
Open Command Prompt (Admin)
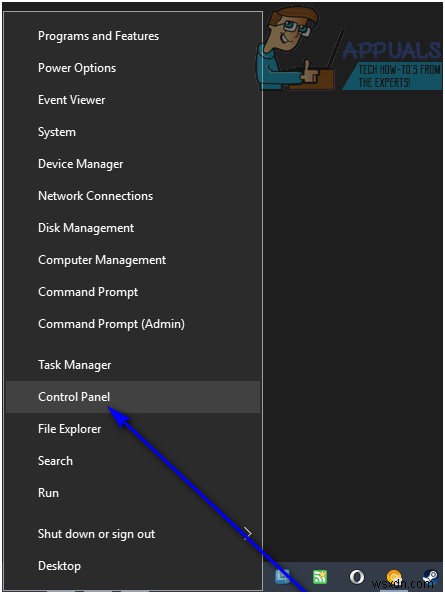pos(133,324)
